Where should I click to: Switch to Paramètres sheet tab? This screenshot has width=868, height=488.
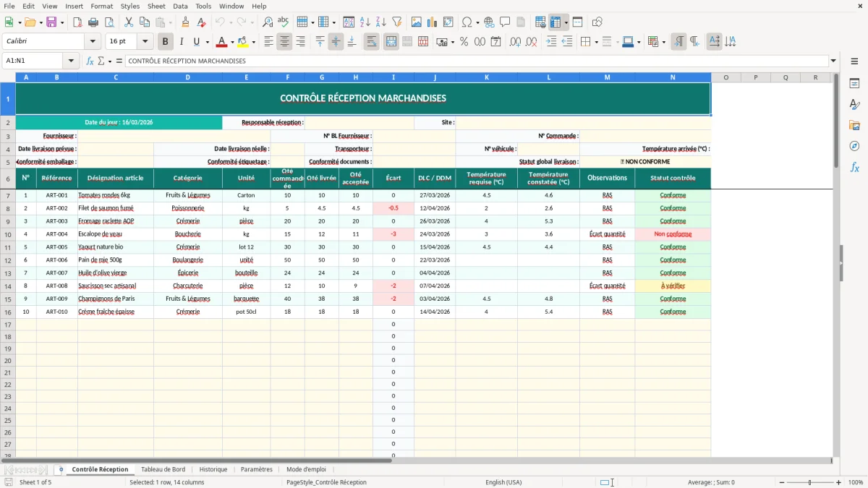pyautogui.click(x=257, y=469)
